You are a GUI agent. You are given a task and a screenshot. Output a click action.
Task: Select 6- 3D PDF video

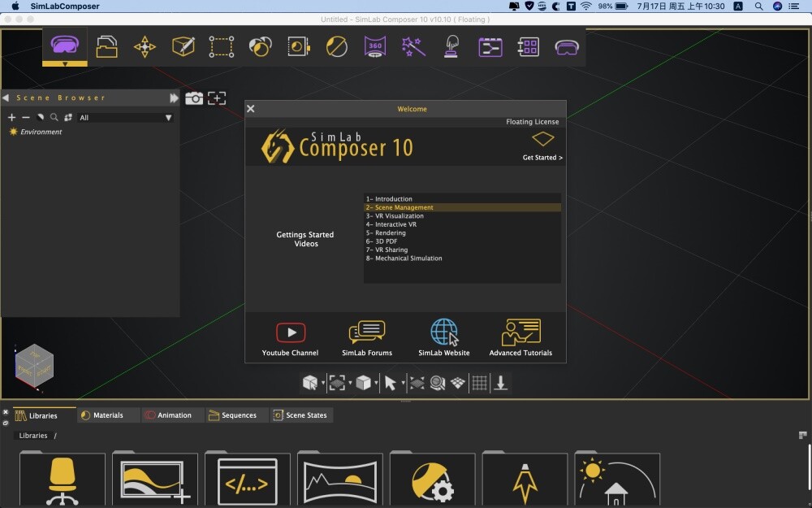tap(462, 241)
